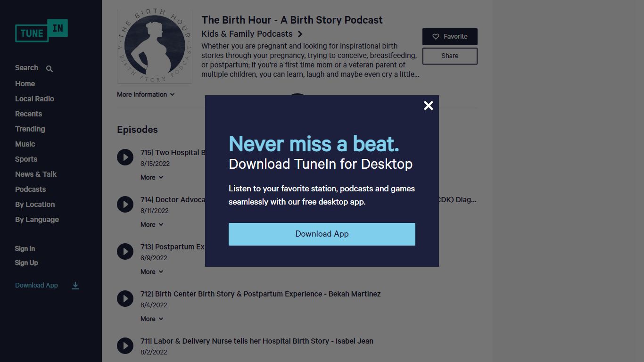This screenshot has width=644, height=362.
Task: Click the TuneIn logo
Action: click(x=41, y=31)
